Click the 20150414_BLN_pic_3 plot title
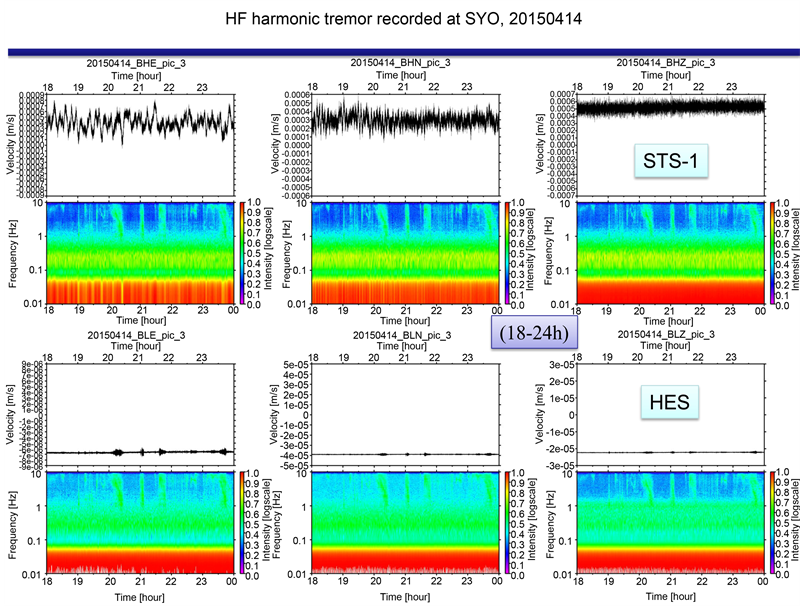Image resolution: width=800 pixels, height=606 pixels. [406, 333]
